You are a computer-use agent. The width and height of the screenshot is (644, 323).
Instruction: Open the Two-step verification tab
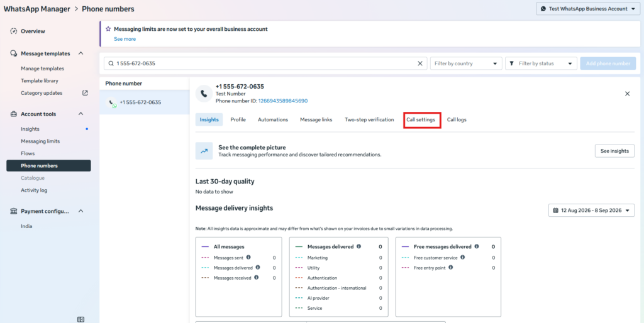point(369,120)
